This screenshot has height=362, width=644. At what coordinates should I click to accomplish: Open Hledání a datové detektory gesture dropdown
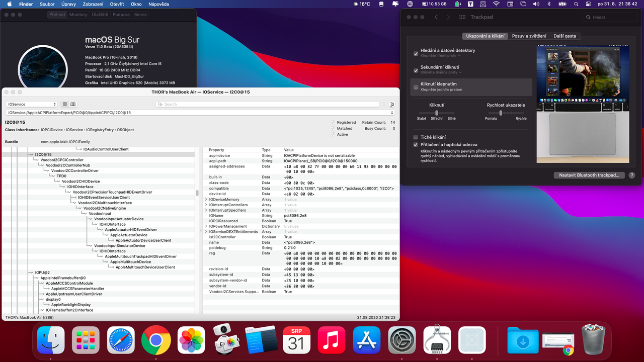[440, 56]
